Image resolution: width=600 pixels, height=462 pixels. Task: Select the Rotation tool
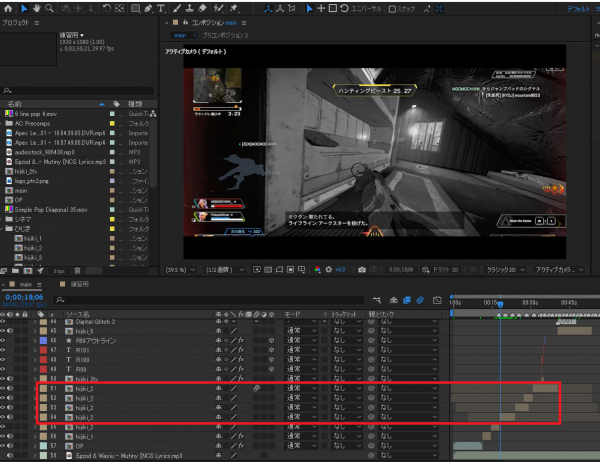pos(107,8)
